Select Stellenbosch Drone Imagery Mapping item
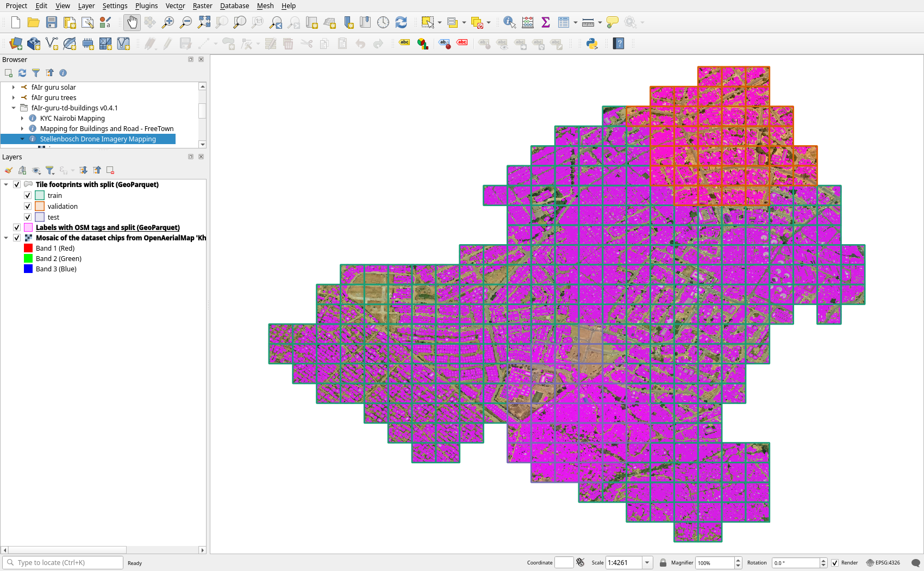924x571 pixels. click(x=98, y=139)
